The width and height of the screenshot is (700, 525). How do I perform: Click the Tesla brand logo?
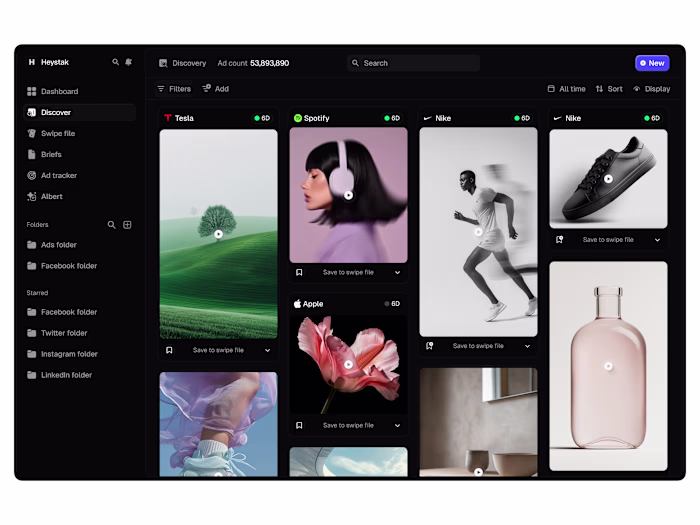168,118
